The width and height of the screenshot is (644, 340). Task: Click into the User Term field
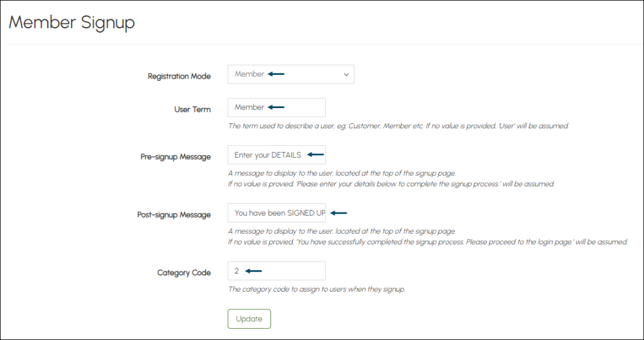277,107
